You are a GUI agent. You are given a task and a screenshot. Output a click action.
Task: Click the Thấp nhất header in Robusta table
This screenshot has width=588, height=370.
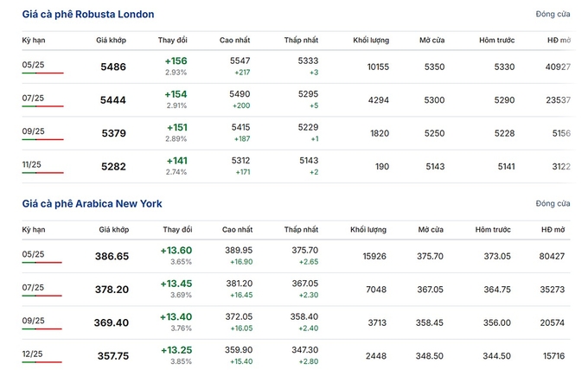tap(301, 40)
